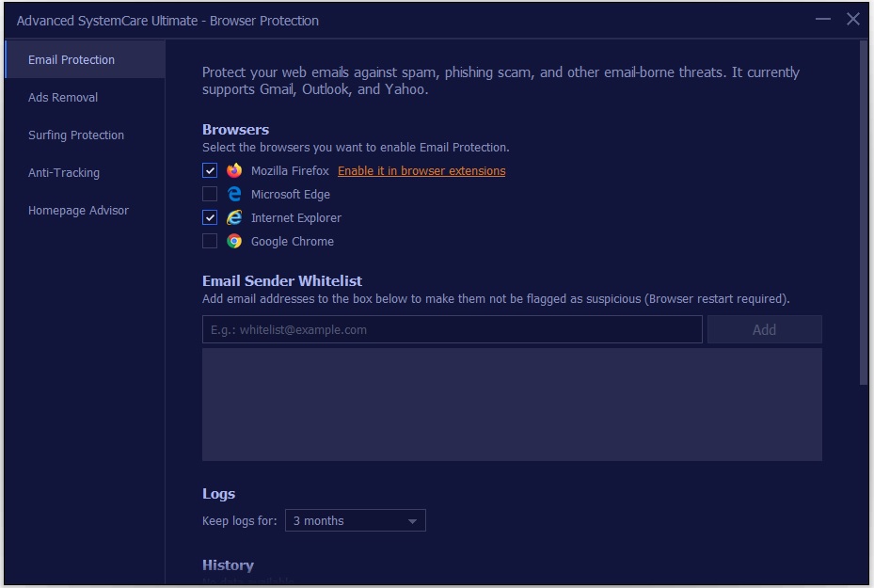The height and width of the screenshot is (588, 874).
Task: Click the Google Chrome label text
Action: pos(292,242)
